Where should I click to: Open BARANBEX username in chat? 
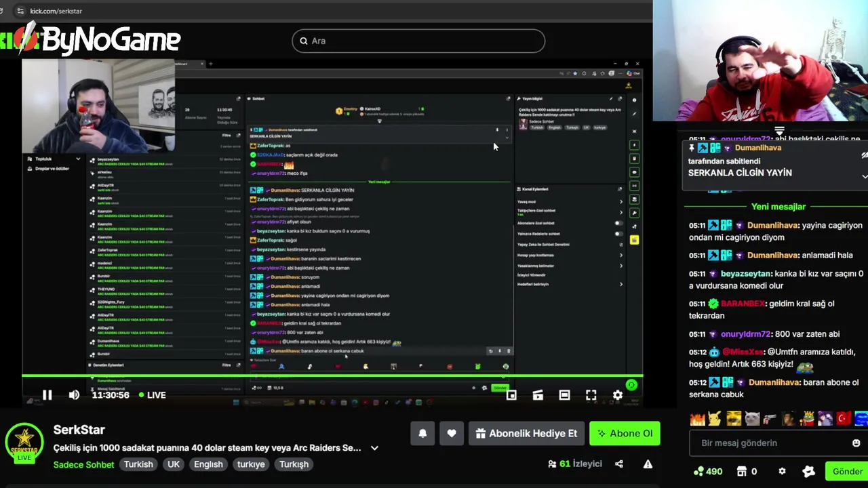pos(743,304)
